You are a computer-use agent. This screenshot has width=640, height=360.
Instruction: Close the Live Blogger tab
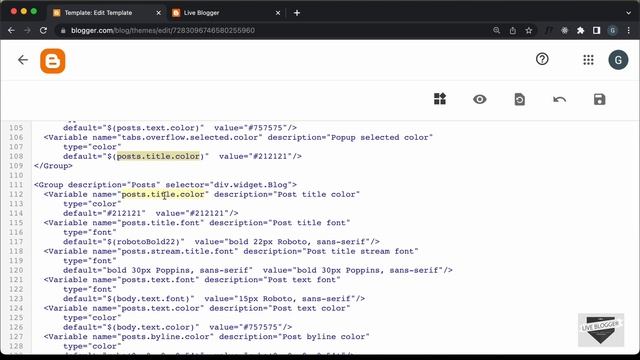point(278,13)
